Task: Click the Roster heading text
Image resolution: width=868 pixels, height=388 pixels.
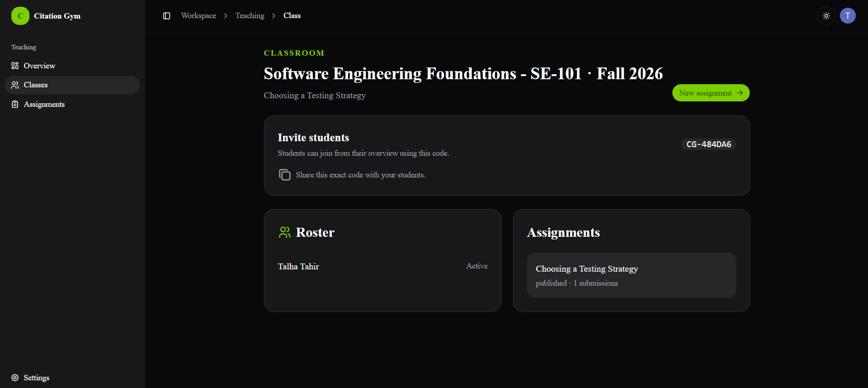Action: point(315,232)
